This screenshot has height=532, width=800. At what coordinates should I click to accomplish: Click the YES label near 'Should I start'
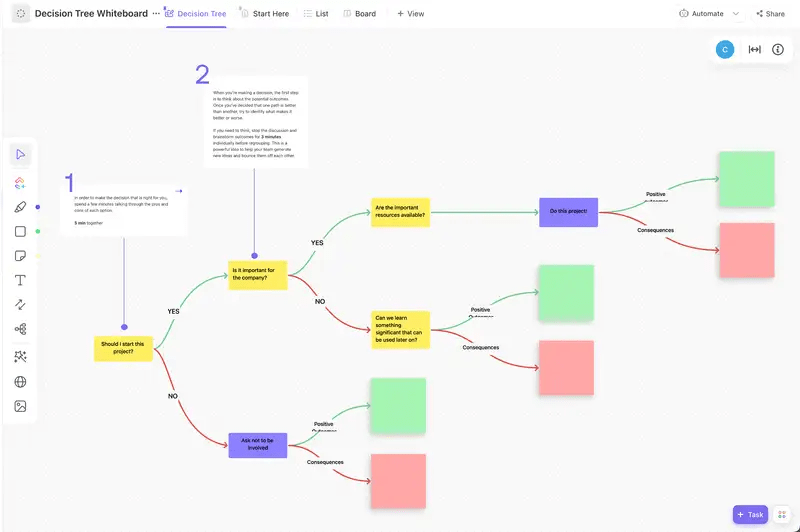tap(173, 311)
